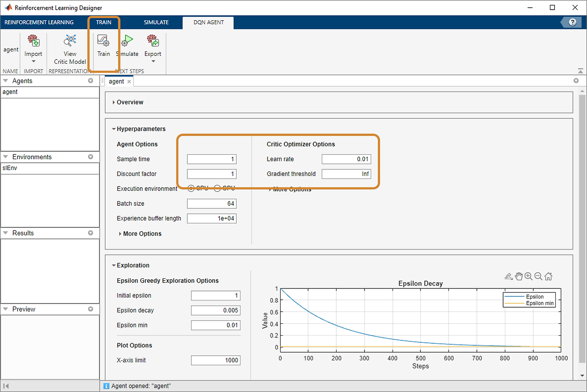Switch to the Simulate tab
The width and height of the screenshot is (587, 392).
(x=156, y=22)
